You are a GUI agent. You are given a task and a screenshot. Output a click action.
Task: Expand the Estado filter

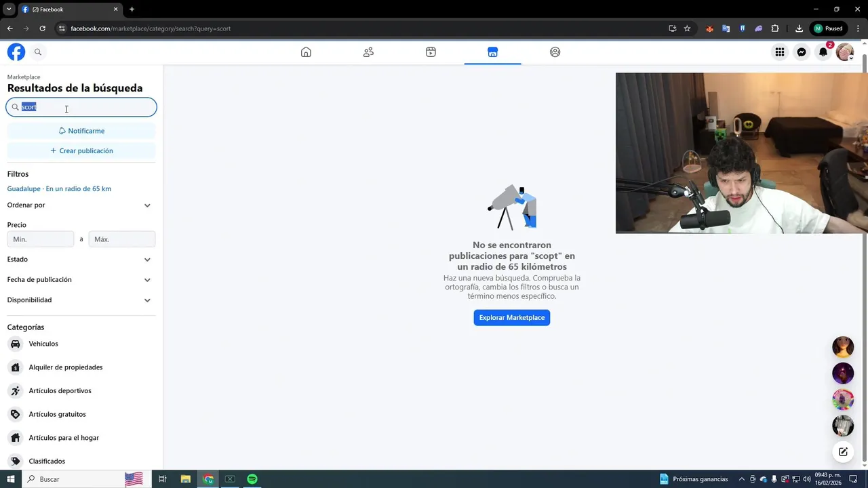[81, 260]
